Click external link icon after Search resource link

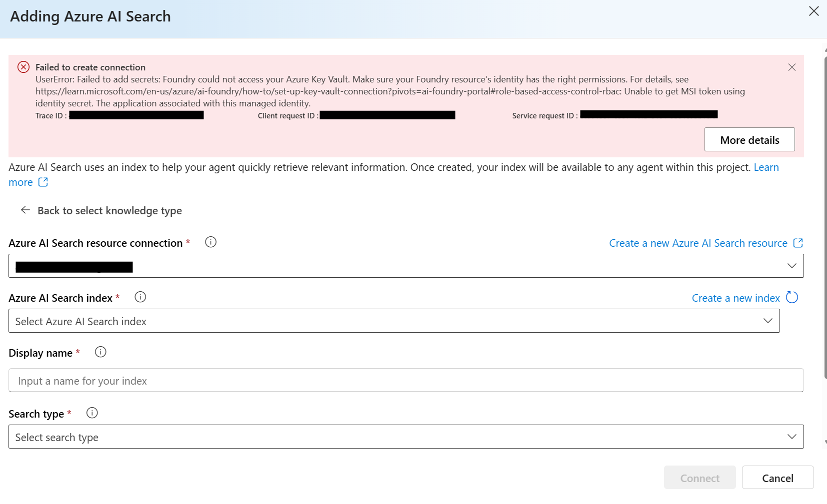click(798, 243)
